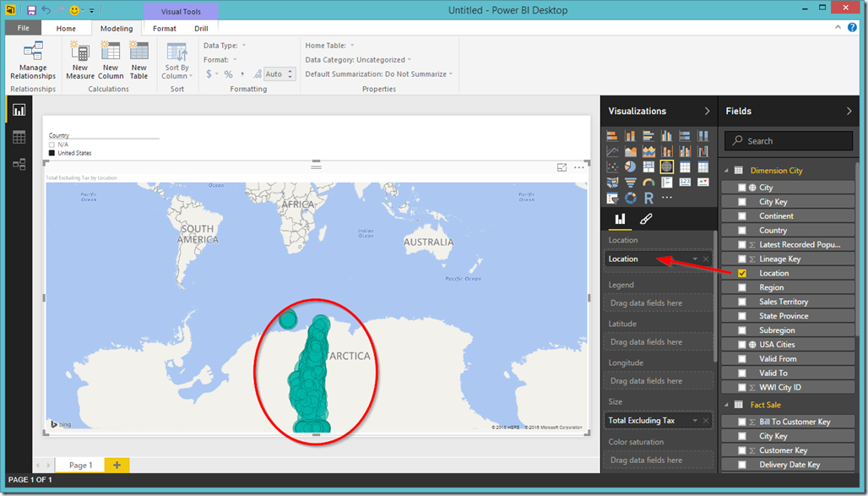Select the Gauge visualization
The width and height of the screenshot is (868, 496).
pos(648,183)
